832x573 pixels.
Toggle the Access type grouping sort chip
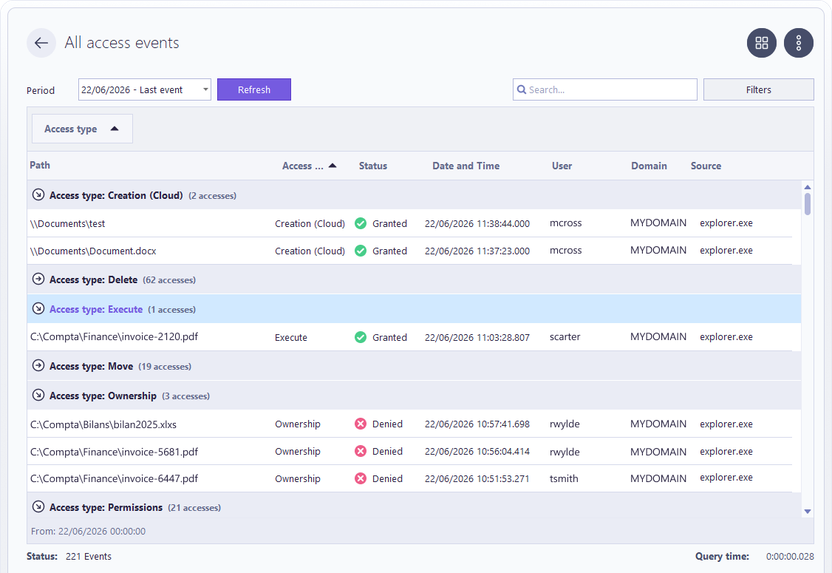pyautogui.click(x=82, y=129)
